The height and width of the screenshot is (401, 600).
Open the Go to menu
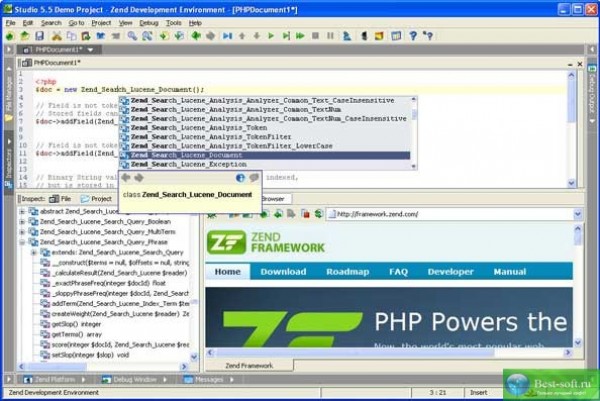(76, 23)
